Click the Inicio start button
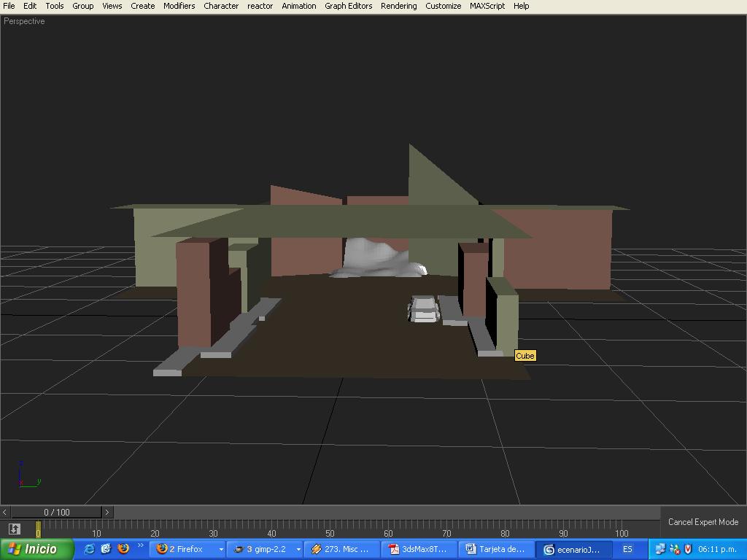The width and height of the screenshot is (747, 560). click(x=36, y=549)
